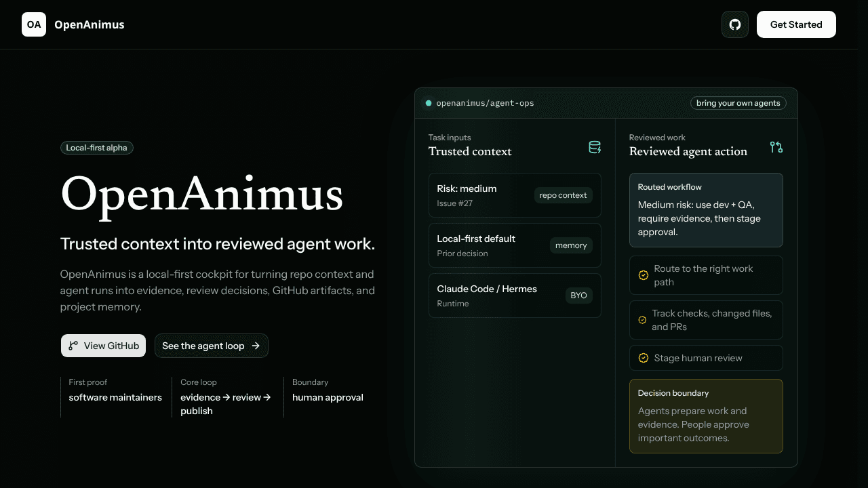Click the Stage human review row
Image resolution: width=868 pixels, height=488 pixels.
point(706,358)
